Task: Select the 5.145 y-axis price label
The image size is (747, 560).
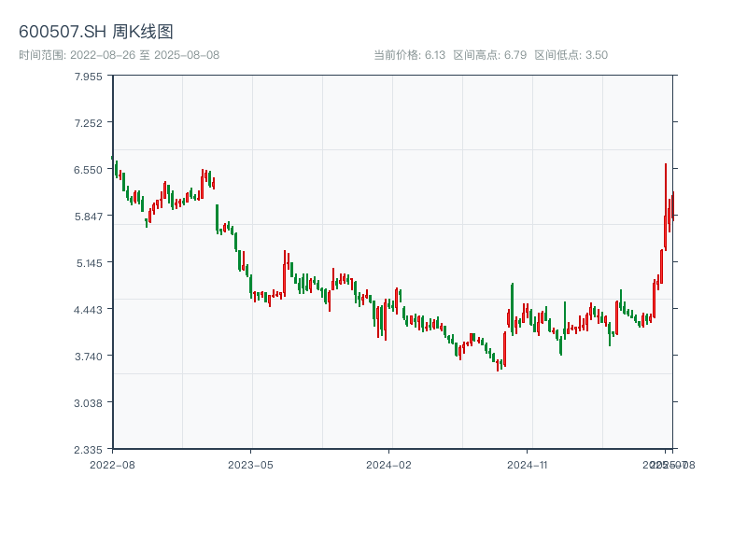Action: pos(92,263)
